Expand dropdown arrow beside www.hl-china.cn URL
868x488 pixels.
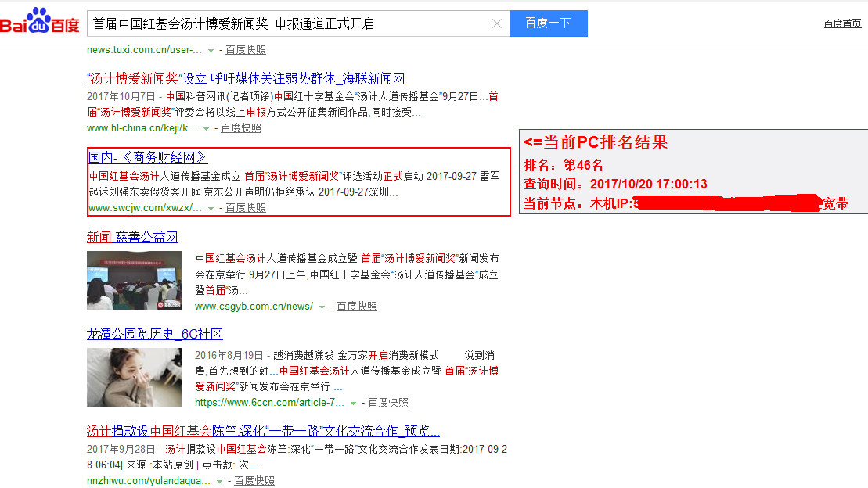pos(206,128)
